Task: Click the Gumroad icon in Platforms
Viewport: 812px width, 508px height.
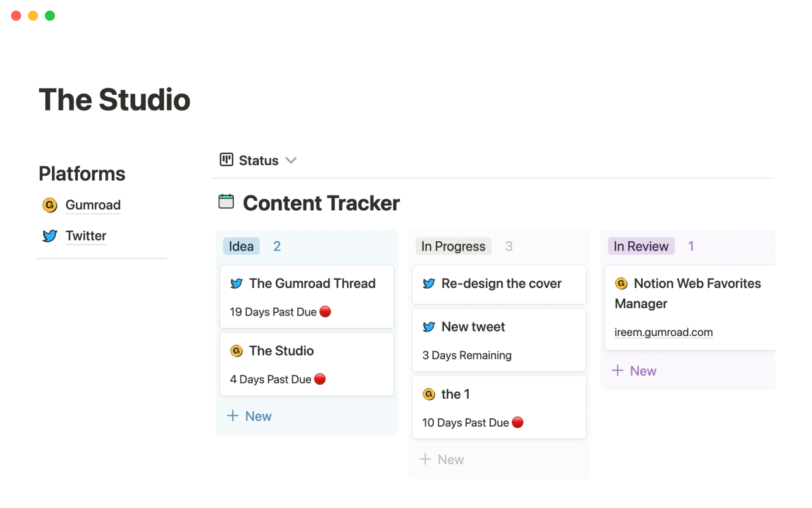Action: point(49,205)
